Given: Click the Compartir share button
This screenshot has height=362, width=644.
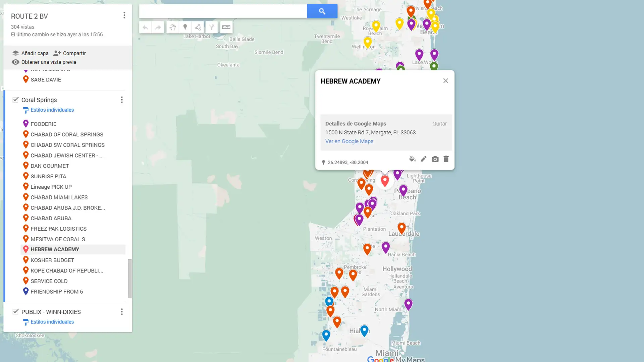Looking at the screenshot, I should coord(70,53).
